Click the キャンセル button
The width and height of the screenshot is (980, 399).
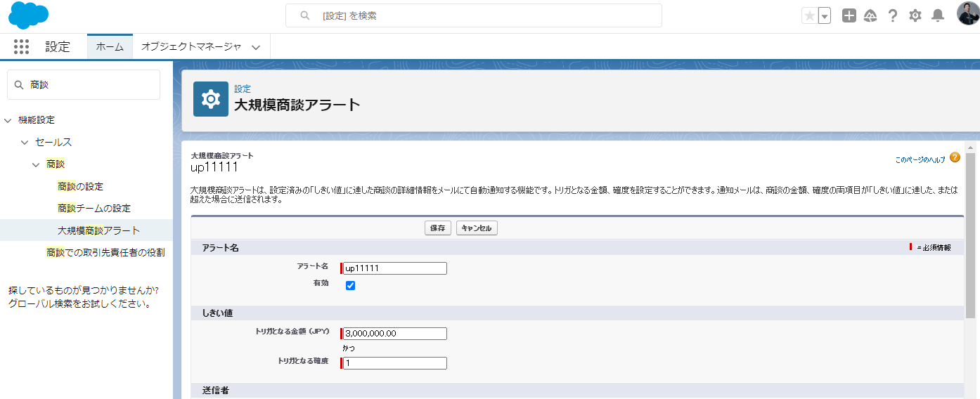tap(477, 228)
